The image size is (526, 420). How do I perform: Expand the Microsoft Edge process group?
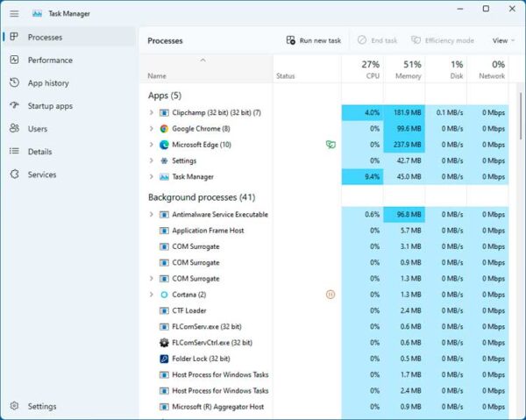tap(152, 145)
